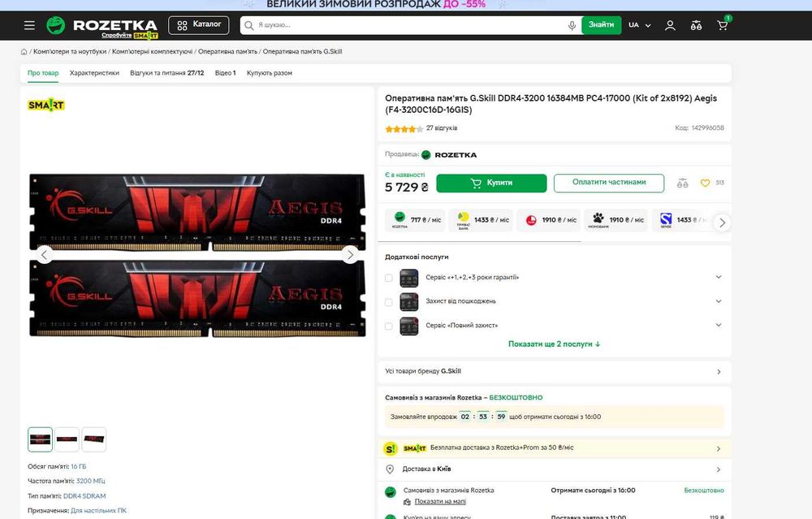The width and height of the screenshot is (812, 519).
Task: Switch to «Характеристики» tab
Action: [94, 73]
